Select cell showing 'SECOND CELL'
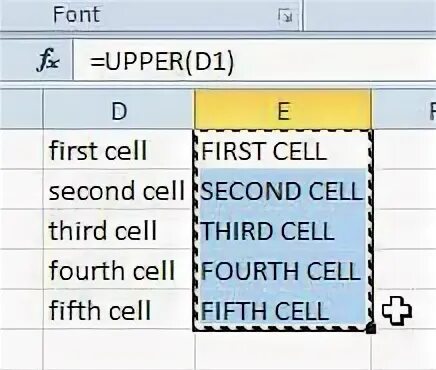Screen dimensions: 436x370 click(283, 190)
